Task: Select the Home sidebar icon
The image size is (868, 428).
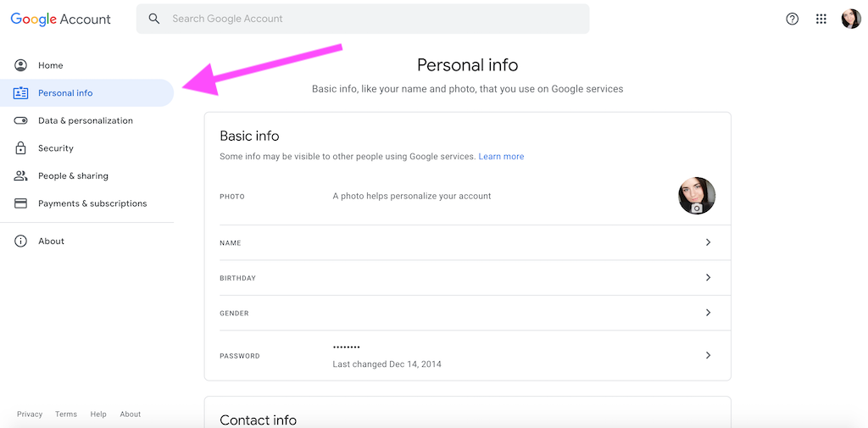Action: 20,65
